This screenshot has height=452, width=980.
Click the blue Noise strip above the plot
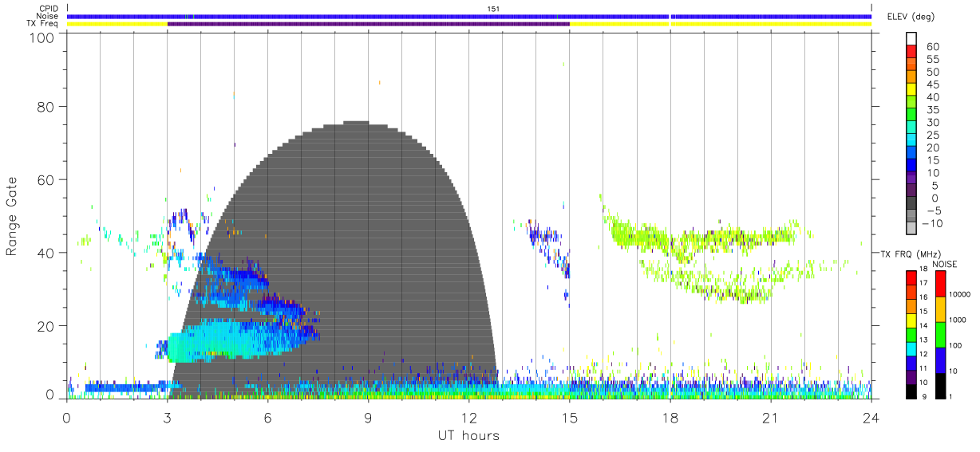click(469, 16)
